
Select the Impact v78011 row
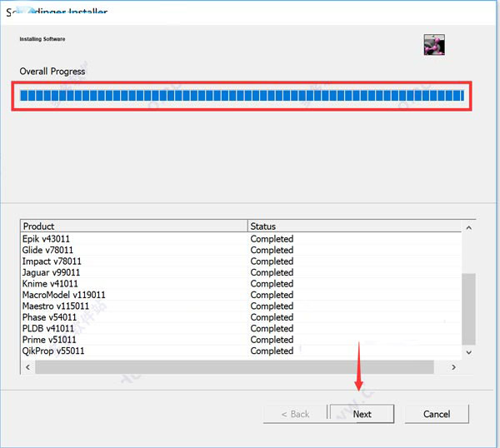tap(241, 261)
